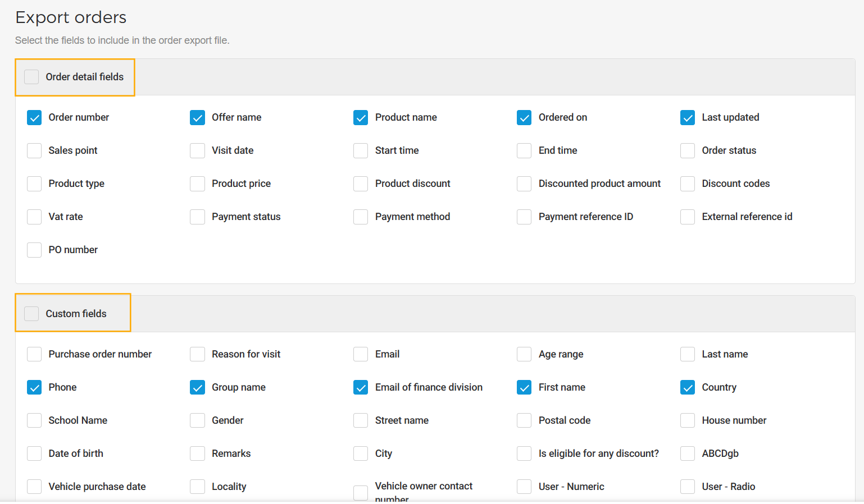Enable the Payment method checkbox

361,217
